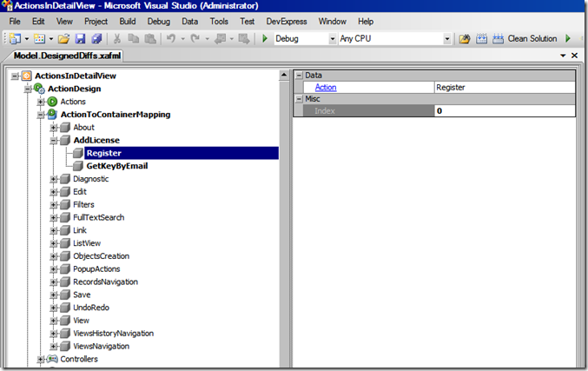Click the build icon left of Clean Solution icon
Viewport: 588px width, 371px height.
481,38
